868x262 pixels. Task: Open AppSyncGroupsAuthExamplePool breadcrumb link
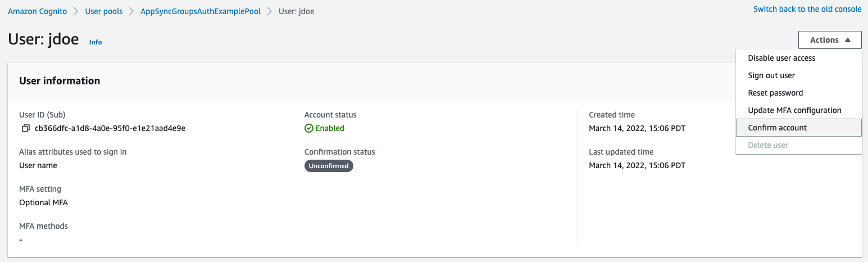pyautogui.click(x=201, y=11)
